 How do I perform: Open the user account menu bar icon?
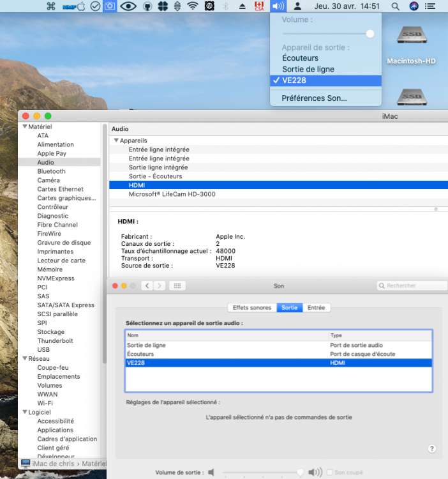coord(297,6)
